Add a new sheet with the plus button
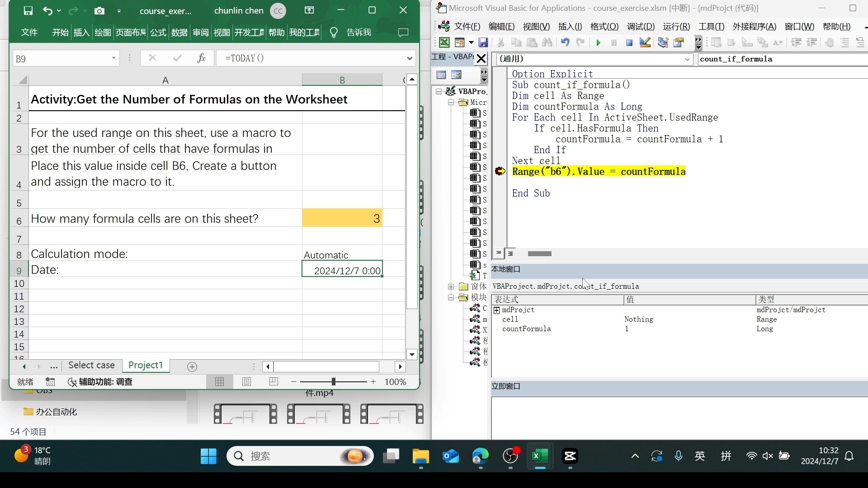Image resolution: width=868 pixels, height=488 pixels. click(x=192, y=367)
